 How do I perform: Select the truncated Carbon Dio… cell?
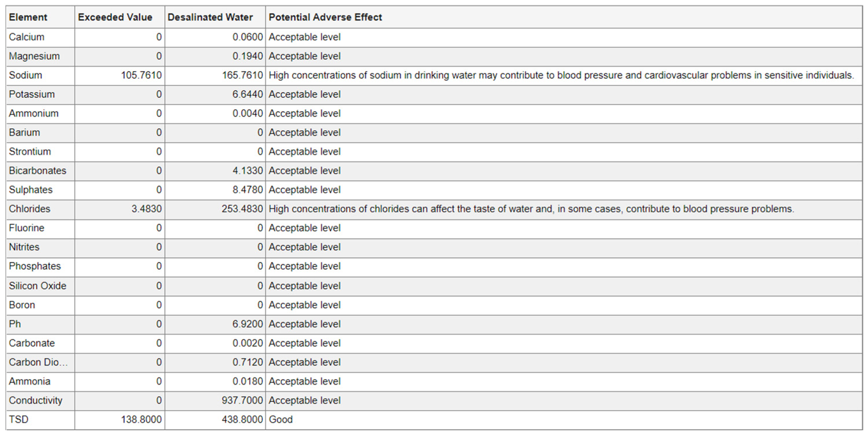tap(38, 362)
